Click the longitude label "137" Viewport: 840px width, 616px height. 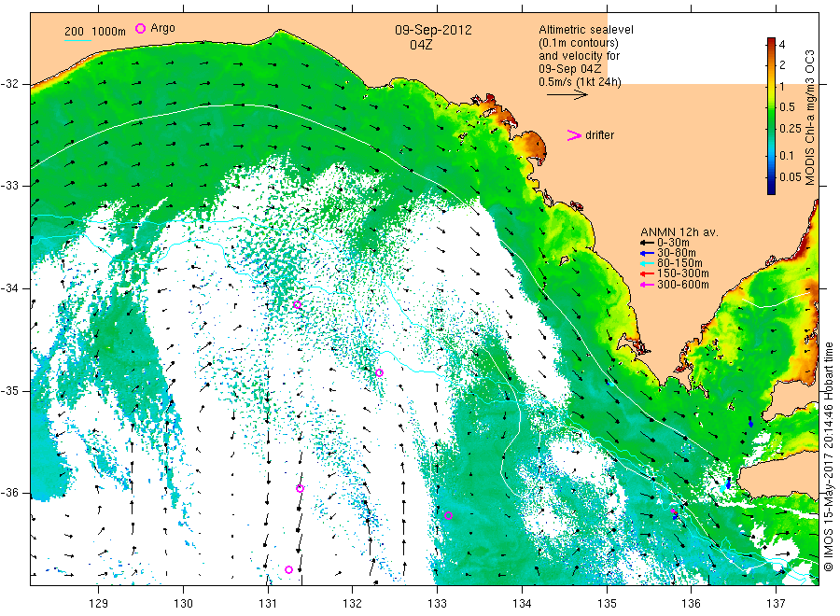click(x=777, y=604)
